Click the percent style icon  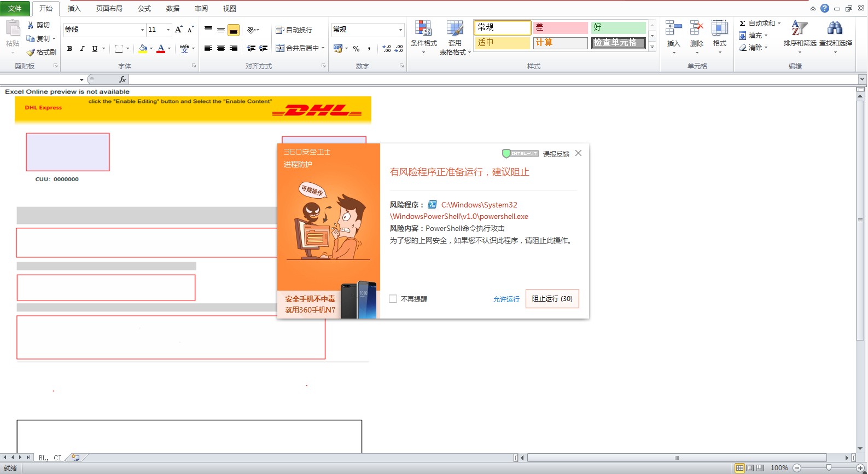[x=356, y=49]
